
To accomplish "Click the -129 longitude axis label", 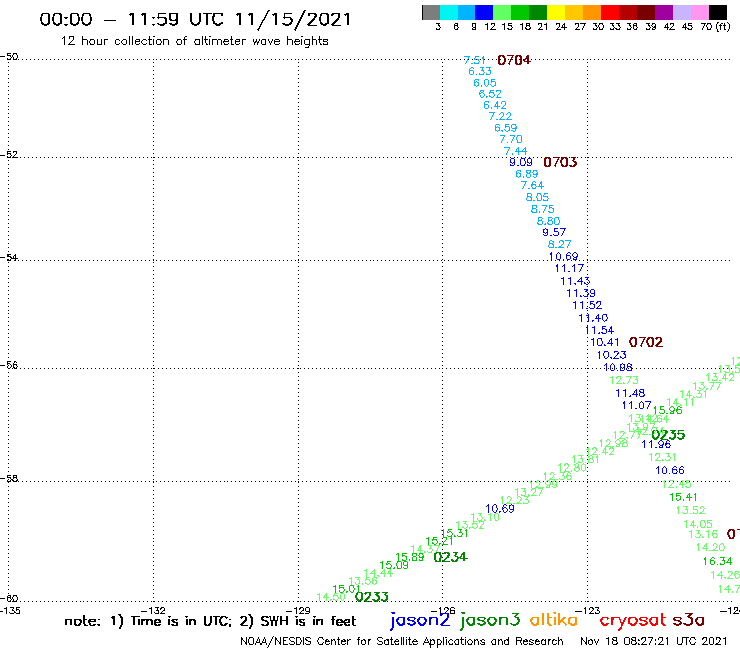I will [x=298, y=611].
